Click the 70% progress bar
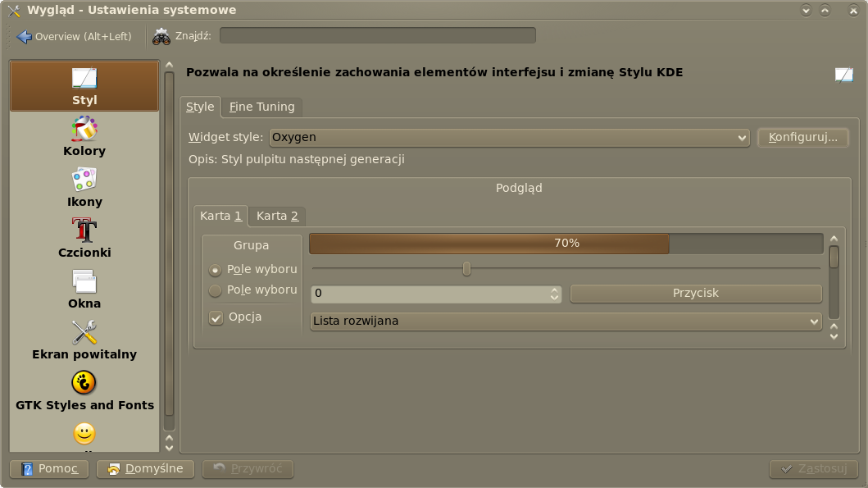The width and height of the screenshot is (868, 488). click(566, 244)
